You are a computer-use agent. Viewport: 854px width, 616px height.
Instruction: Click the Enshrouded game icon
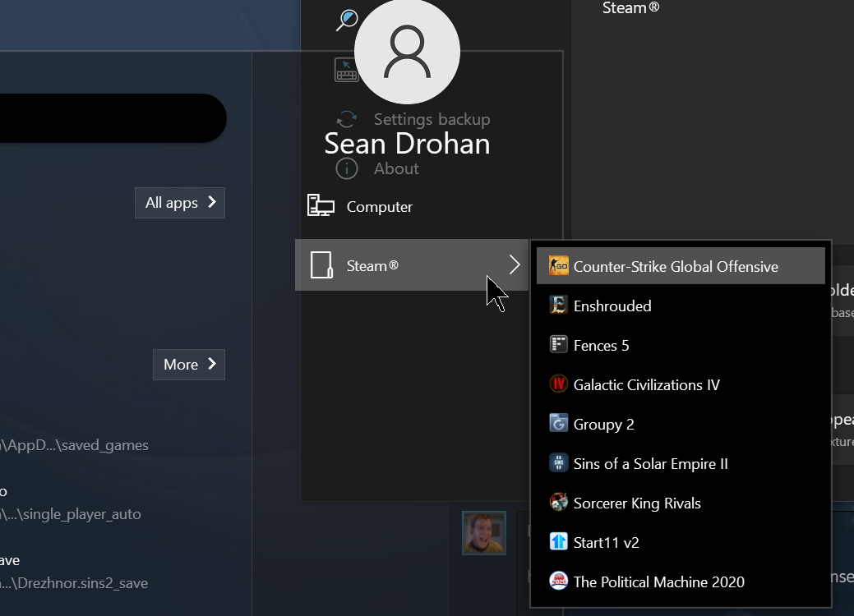click(558, 305)
